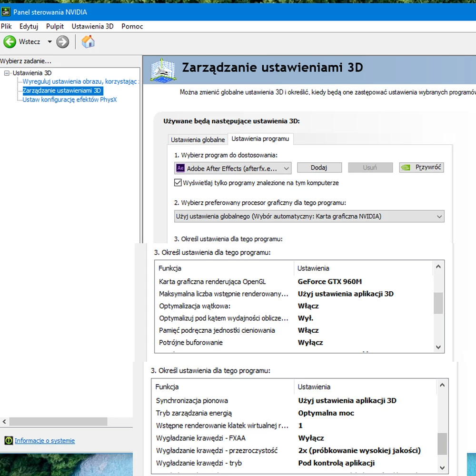Select Ustaw konfigurację efektów PhysX item

(69, 99)
